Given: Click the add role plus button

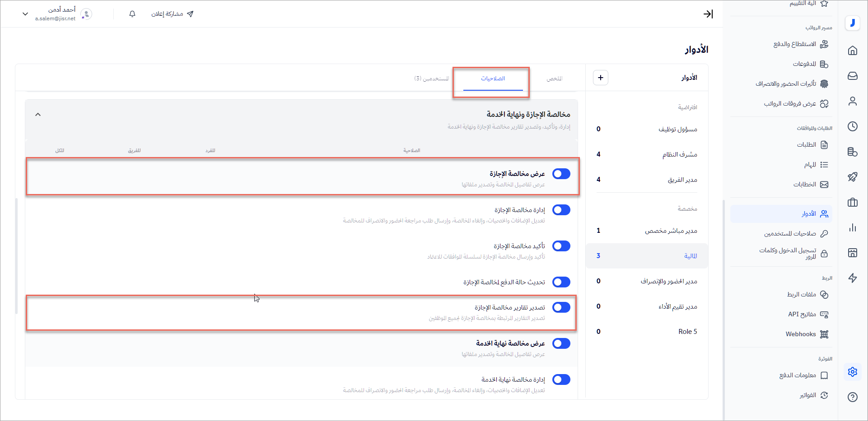Looking at the screenshot, I should [x=600, y=78].
